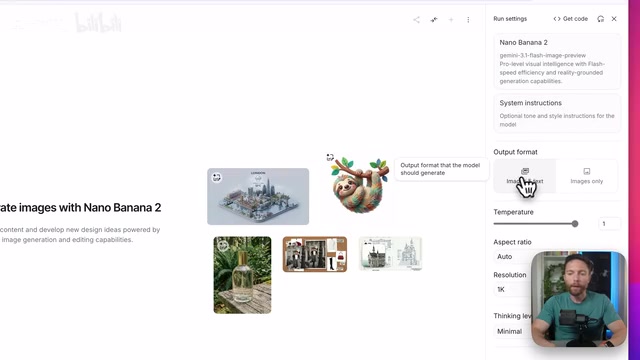Click the icon on London thumbnail corner
The image size is (640, 360).
click(217, 178)
